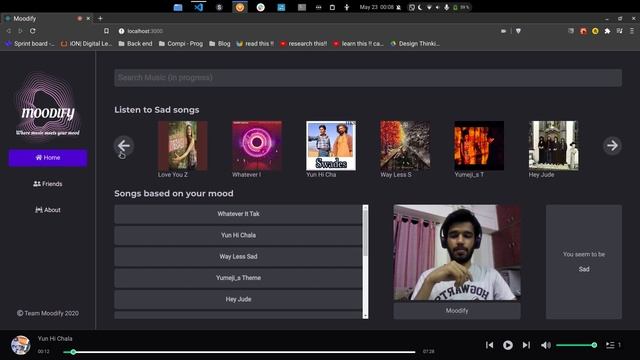The image size is (640, 360).
Task: Play Yun Hi Chala from the mood list
Action: tap(238, 235)
